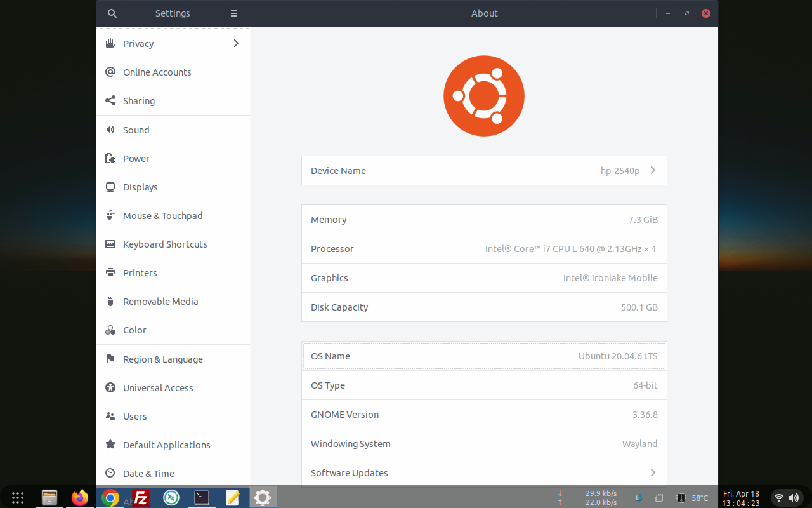The width and height of the screenshot is (812, 508).
Task: Click the Online Accounts @ icon
Action: tap(110, 72)
